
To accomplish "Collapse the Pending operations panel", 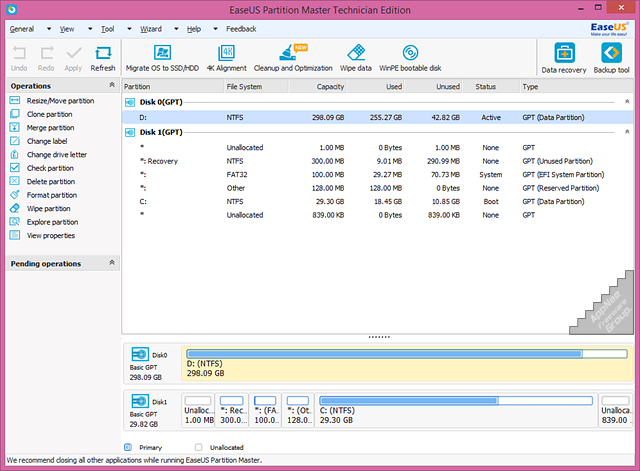I will [x=112, y=262].
